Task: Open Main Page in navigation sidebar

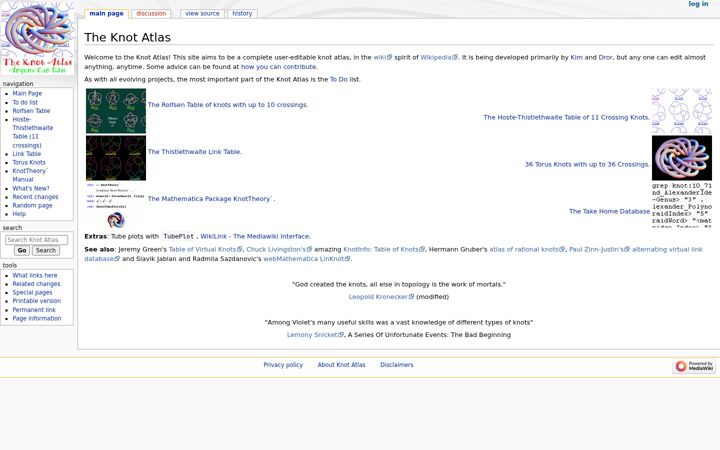Action: click(27, 93)
